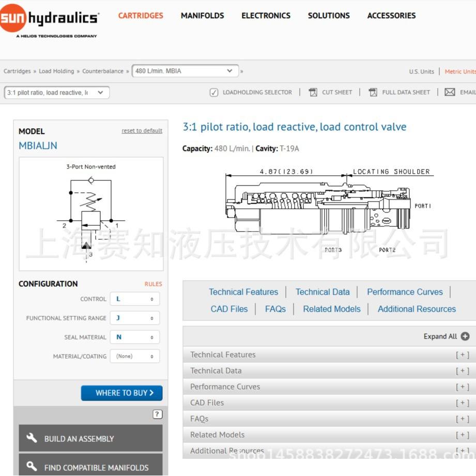
Task: Open the 480 L/min. MBIA model dropdown
Action: (x=185, y=71)
